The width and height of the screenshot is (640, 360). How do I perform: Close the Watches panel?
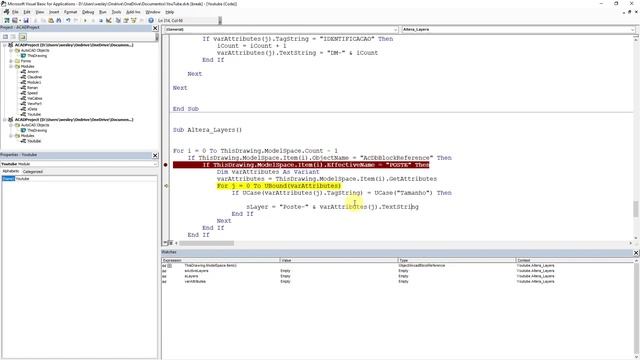pyautogui.click(x=636, y=253)
